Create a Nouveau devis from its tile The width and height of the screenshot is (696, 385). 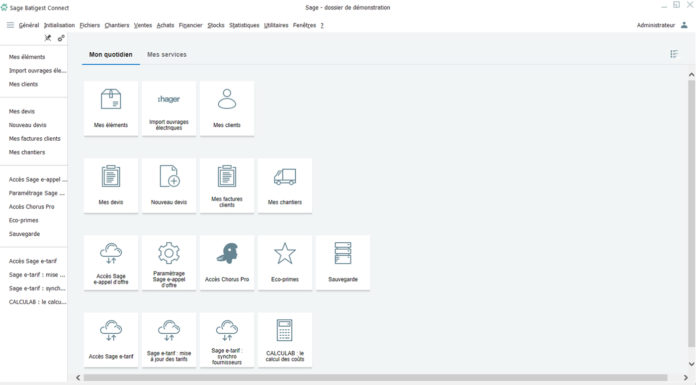click(x=169, y=186)
